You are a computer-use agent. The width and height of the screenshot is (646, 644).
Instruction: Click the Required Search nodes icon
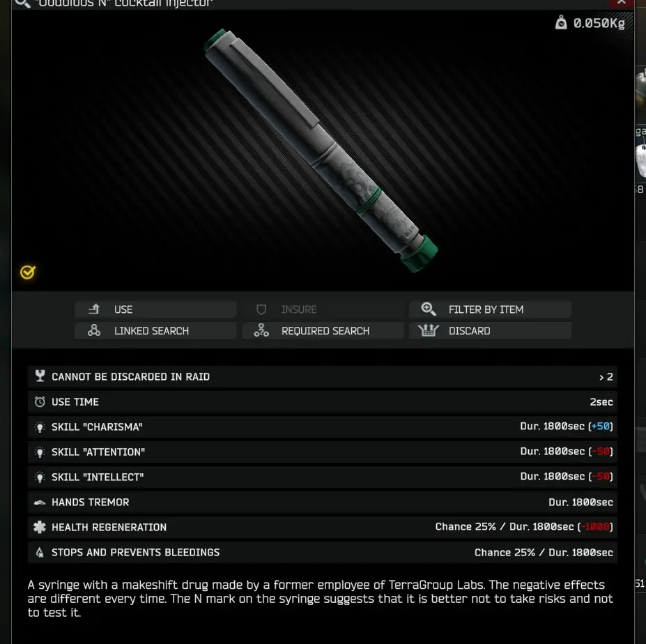(x=261, y=330)
